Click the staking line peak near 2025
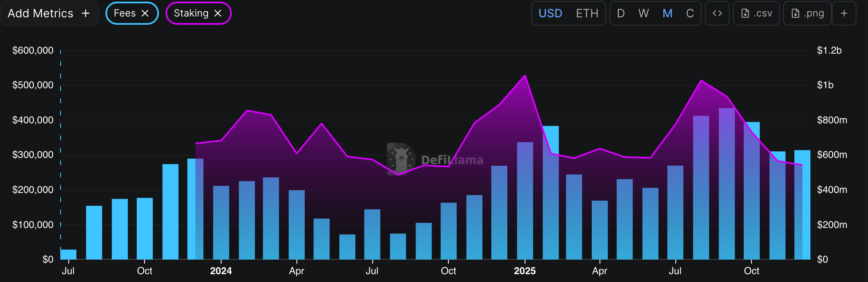868x282 pixels. 525,75
